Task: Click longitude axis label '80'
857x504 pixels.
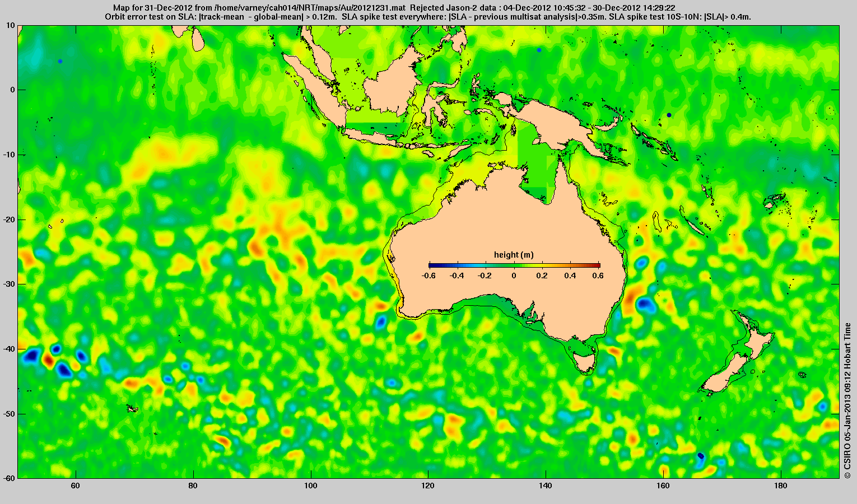Action: click(x=193, y=486)
